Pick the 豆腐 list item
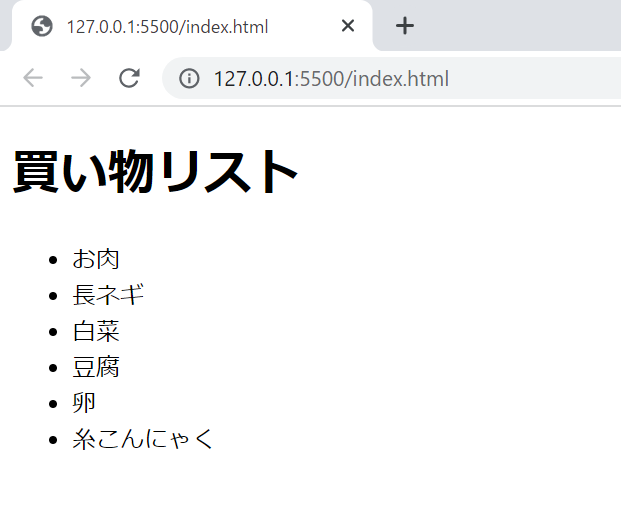Image resolution: width=621 pixels, height=517 pixels. (x=96, y=367)
